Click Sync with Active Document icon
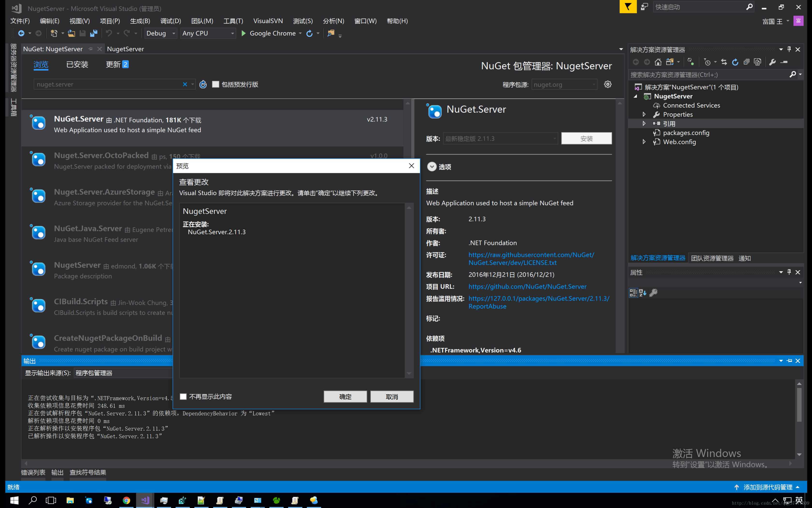The width and height of the screenshot is (812, 508). 724,62
